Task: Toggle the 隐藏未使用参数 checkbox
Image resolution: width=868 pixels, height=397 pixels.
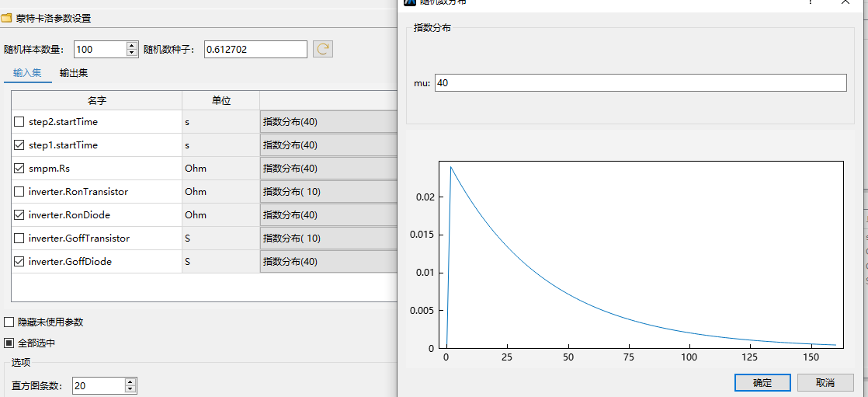Action: pos(9,322)
